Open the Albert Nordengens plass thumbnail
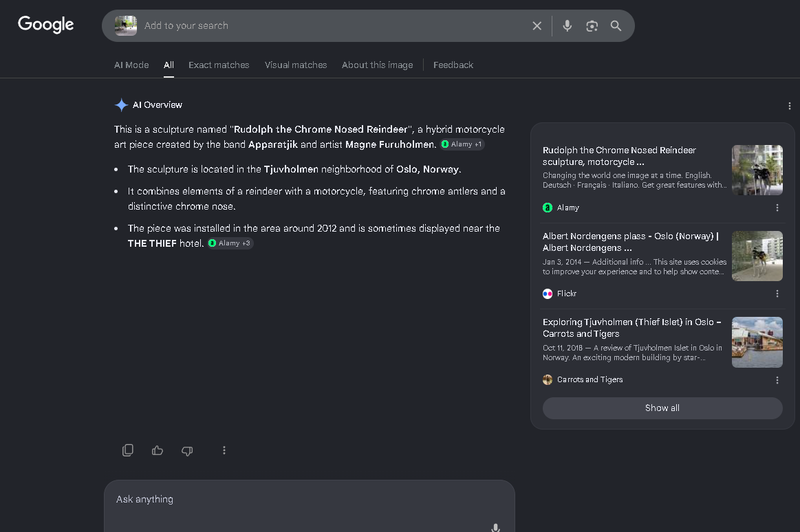This screenshot has height=532, width=800. click(757, 256)
